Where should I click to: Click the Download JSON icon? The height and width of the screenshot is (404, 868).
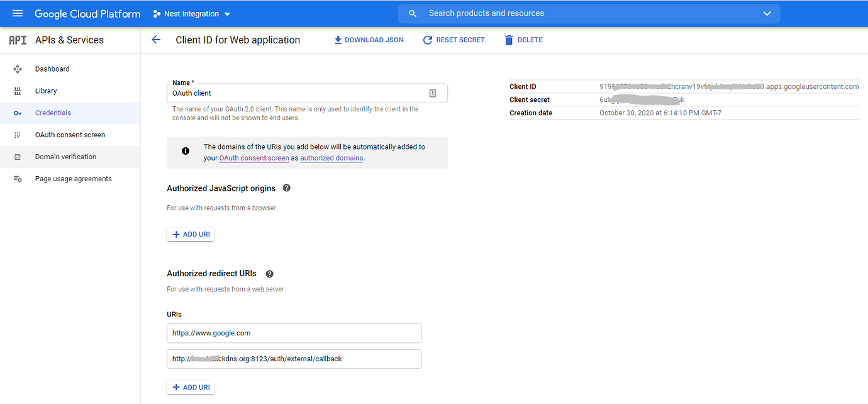(339, 39)
